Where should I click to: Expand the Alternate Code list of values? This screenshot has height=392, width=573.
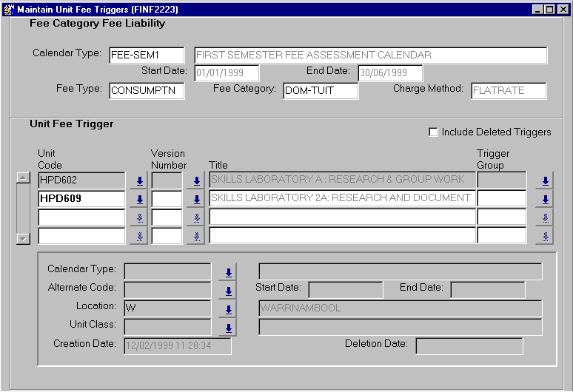[228, 291]
